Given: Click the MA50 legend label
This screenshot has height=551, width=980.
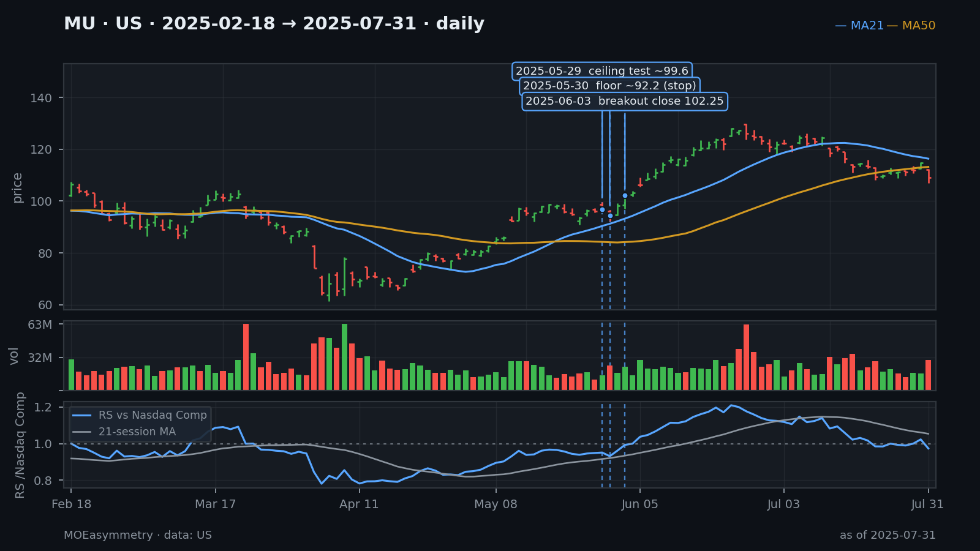Looking at the screenshot, I should coord(911,26).
